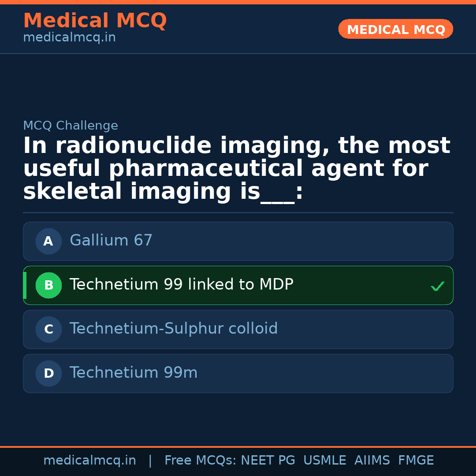Click "FMGE" in the footer

click(416, 461)
